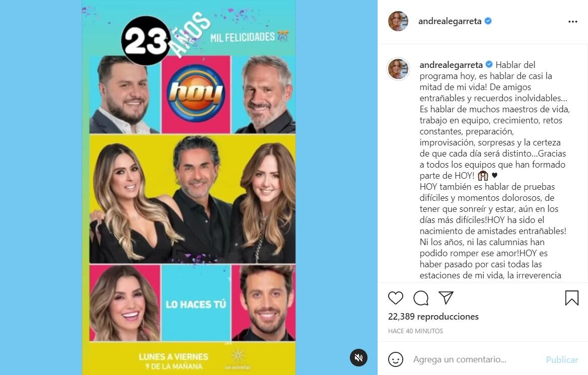Click the Publicar button
The width and height of the screenshot is (588, 375).
[562, 359]
